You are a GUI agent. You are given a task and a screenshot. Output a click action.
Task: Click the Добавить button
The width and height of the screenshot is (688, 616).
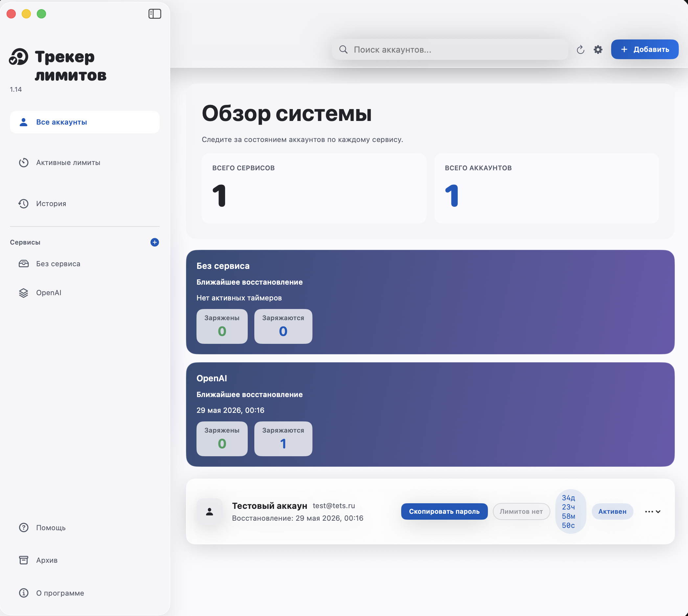pyautogui.click(x=645, y=49)
